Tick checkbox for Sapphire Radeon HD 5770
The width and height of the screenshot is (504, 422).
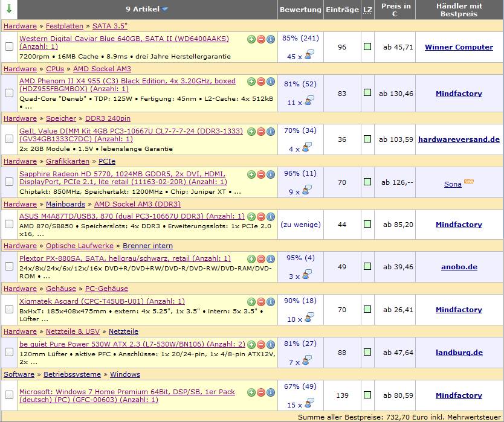(x=9, y=182)
